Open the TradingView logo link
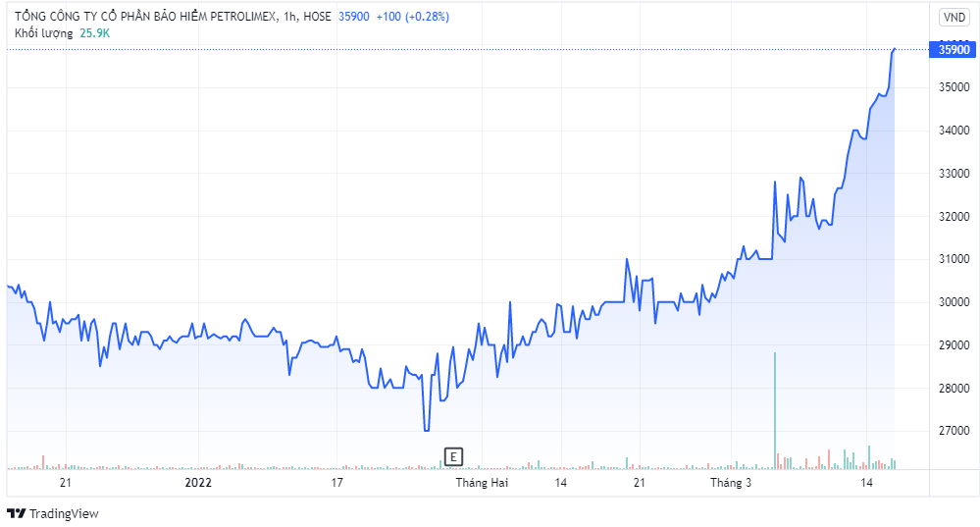Screen dimensions: 980x527 53,513
